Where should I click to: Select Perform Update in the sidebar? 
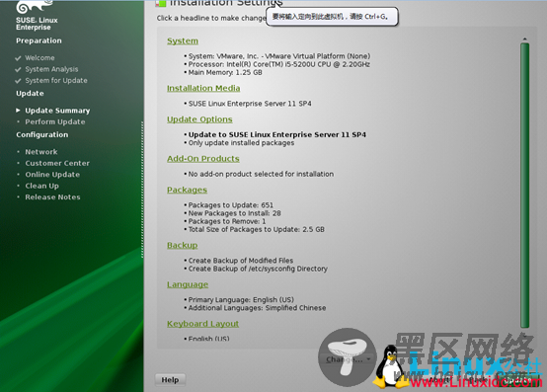point(55,122)
